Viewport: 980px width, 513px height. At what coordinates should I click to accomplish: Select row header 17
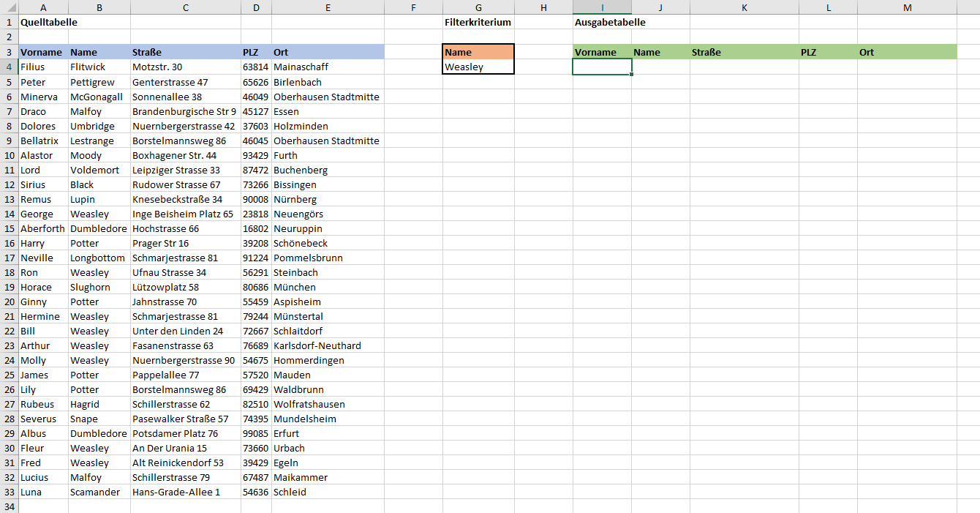point(10,258)
